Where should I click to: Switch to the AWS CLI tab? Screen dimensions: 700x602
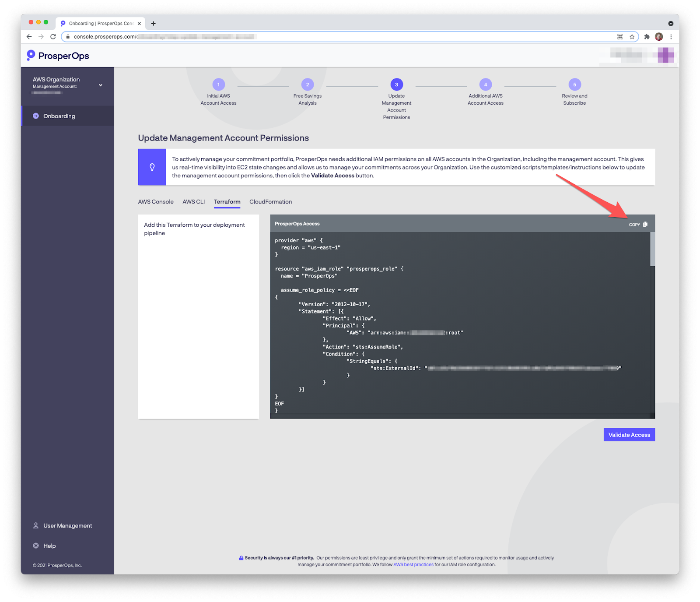point(194,202)
